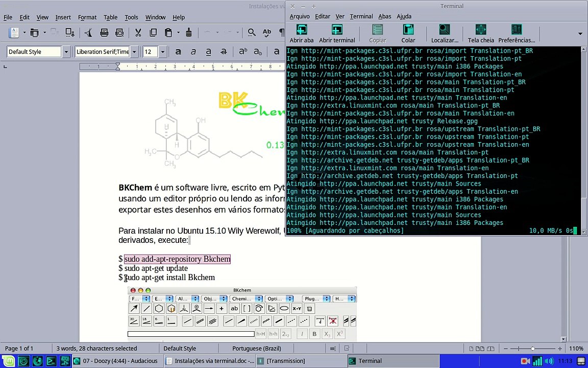Expand the font size 12 dropdown
This screenshot has height=368, width=588.
[163, 52]
